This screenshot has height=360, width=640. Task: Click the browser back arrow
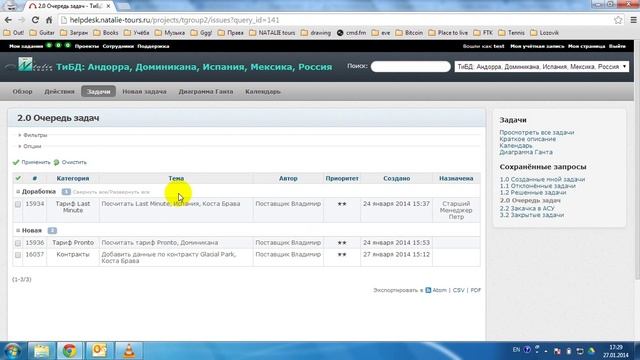[8, 20]
